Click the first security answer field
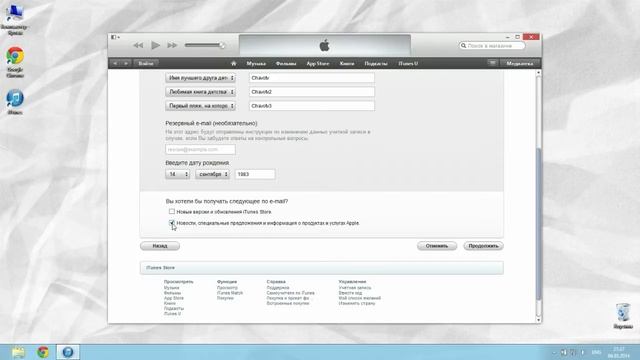The height and width of the screenshot is (360, 640). tap(312, 78)
